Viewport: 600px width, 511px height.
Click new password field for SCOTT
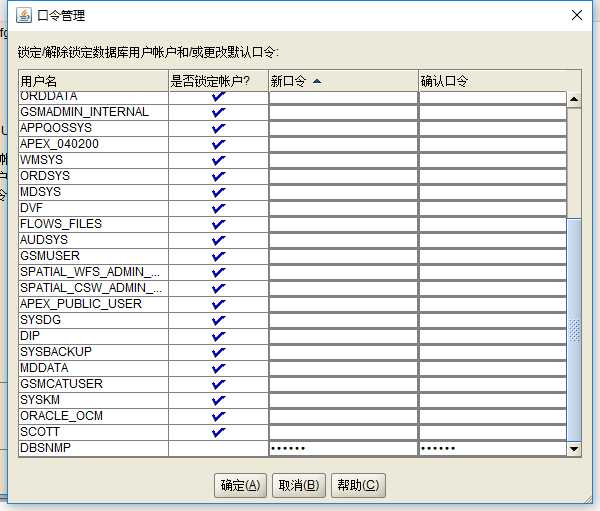click(x=343, y=432)
